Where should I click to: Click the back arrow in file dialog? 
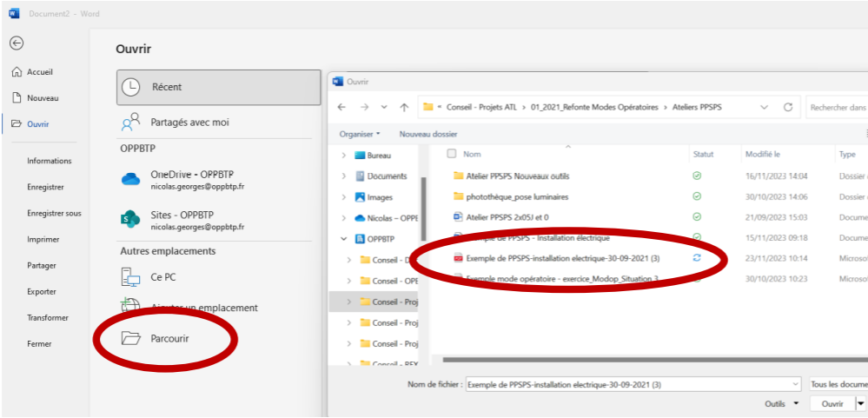tap(341, 108)
